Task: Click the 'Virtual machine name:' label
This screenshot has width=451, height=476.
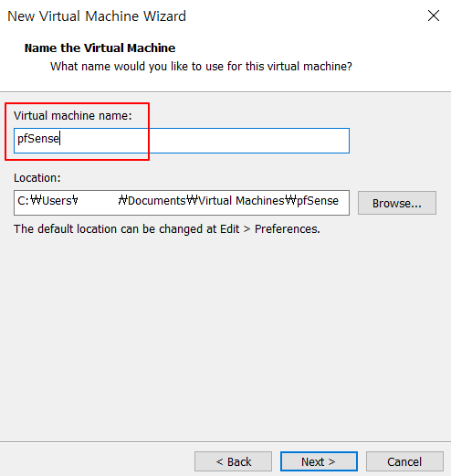Action: point(73,116)
